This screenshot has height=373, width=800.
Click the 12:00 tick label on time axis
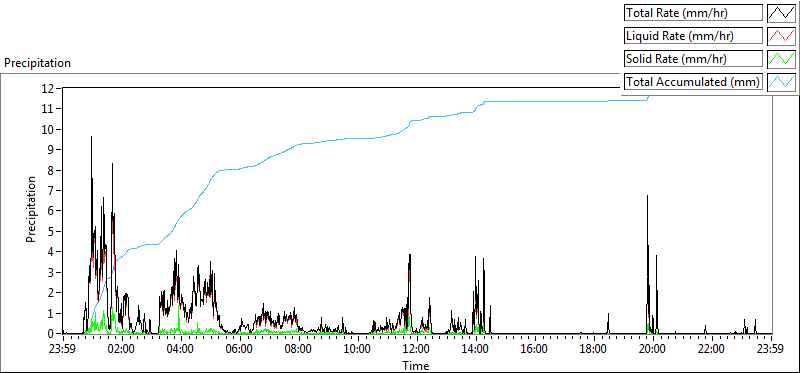[417, 349]
